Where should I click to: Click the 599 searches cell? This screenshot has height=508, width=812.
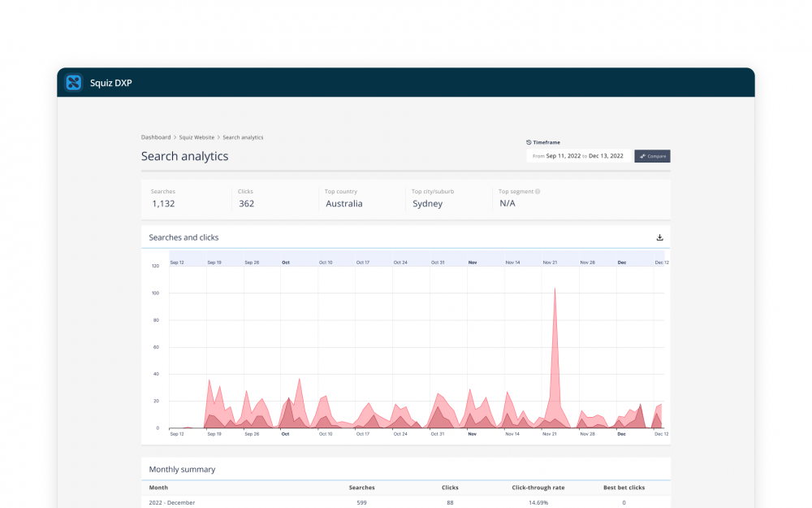coord(361,502)
